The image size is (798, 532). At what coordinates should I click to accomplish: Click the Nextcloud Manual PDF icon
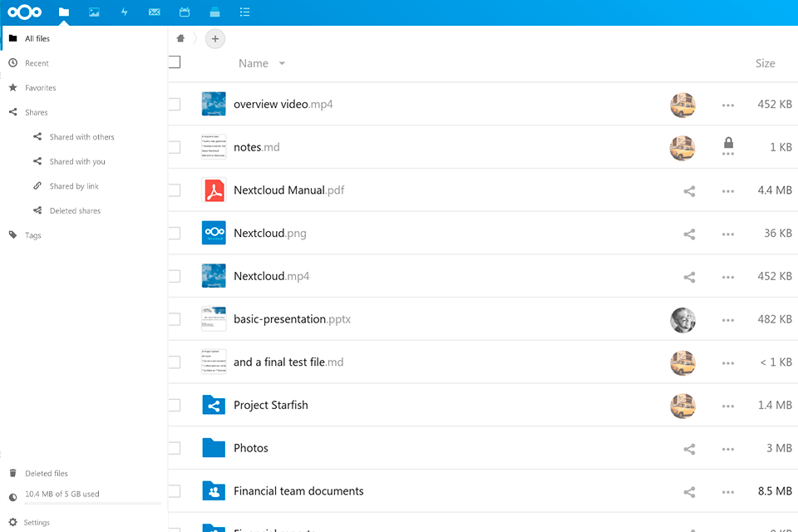214,190
